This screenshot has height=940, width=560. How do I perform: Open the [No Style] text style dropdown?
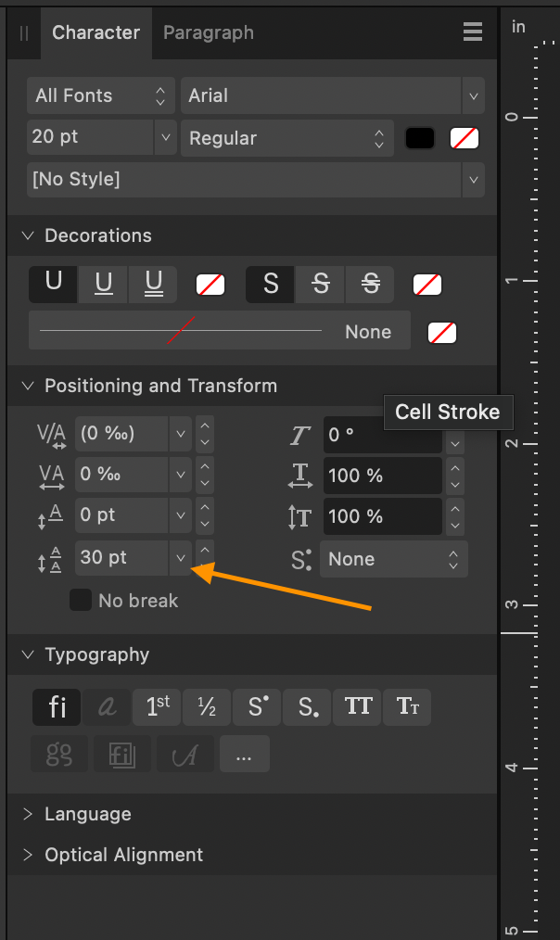pyautogui.click(x=252, y=179)
